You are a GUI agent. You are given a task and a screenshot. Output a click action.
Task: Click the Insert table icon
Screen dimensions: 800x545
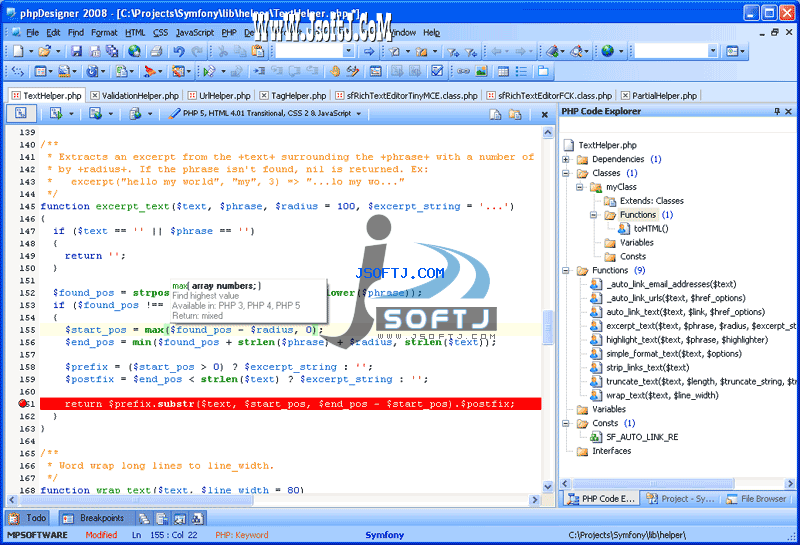point(504,71)
